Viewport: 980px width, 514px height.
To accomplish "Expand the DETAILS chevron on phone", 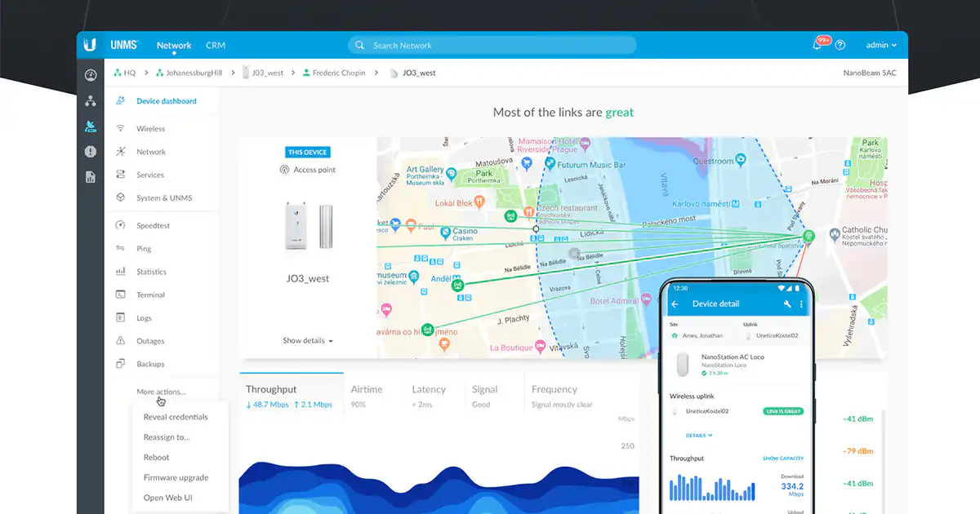I will click(699, 436).
